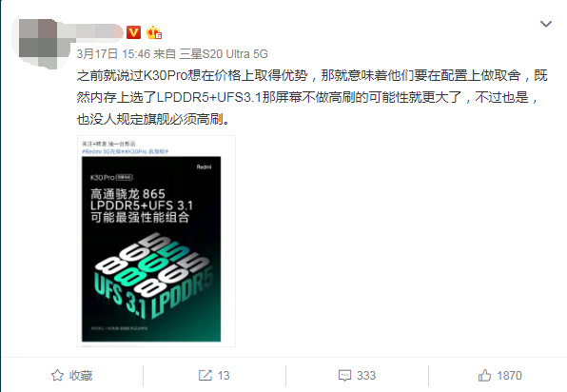Click the star icon next to 收藏

(x=57, y=376)
